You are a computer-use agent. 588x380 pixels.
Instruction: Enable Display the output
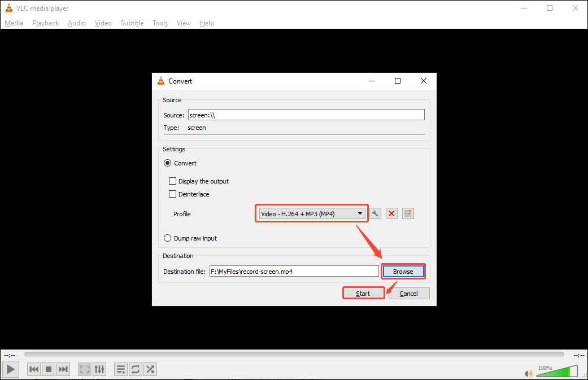point(173,181)
